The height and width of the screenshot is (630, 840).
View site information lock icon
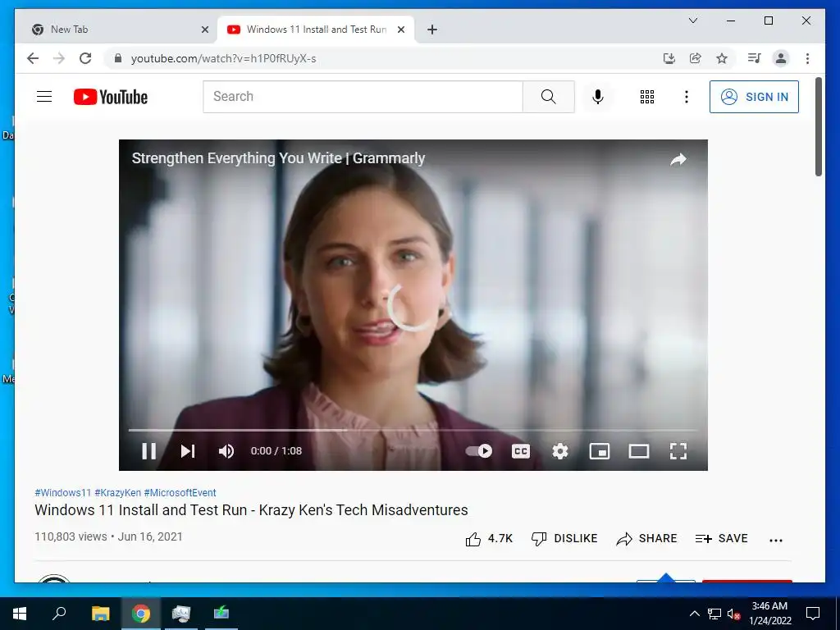118,58
